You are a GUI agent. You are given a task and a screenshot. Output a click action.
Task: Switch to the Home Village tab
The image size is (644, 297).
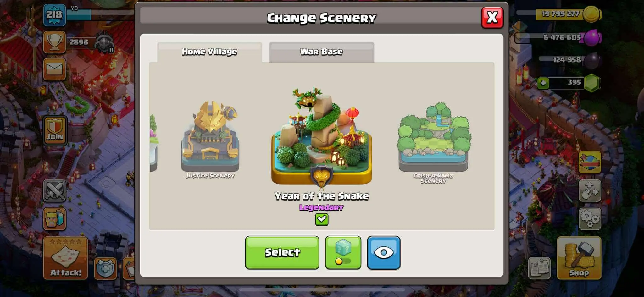210,52
